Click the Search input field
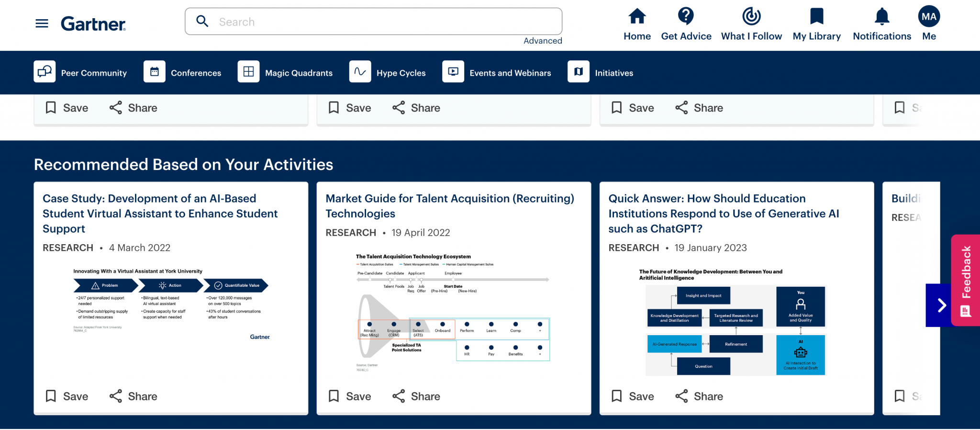Viewport: 980px width, 430px height. pos(373,22)
